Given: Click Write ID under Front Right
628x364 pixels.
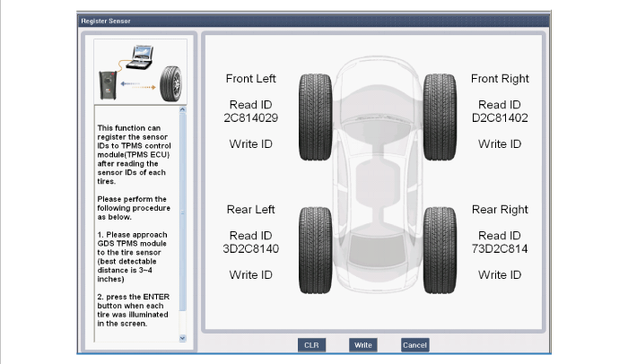Looking at the screenshot, I should [x=500, y=144].
